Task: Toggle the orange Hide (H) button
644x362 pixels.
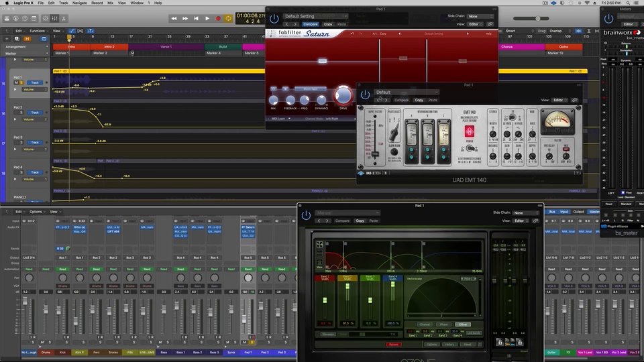Action: (x=27, y=39)
